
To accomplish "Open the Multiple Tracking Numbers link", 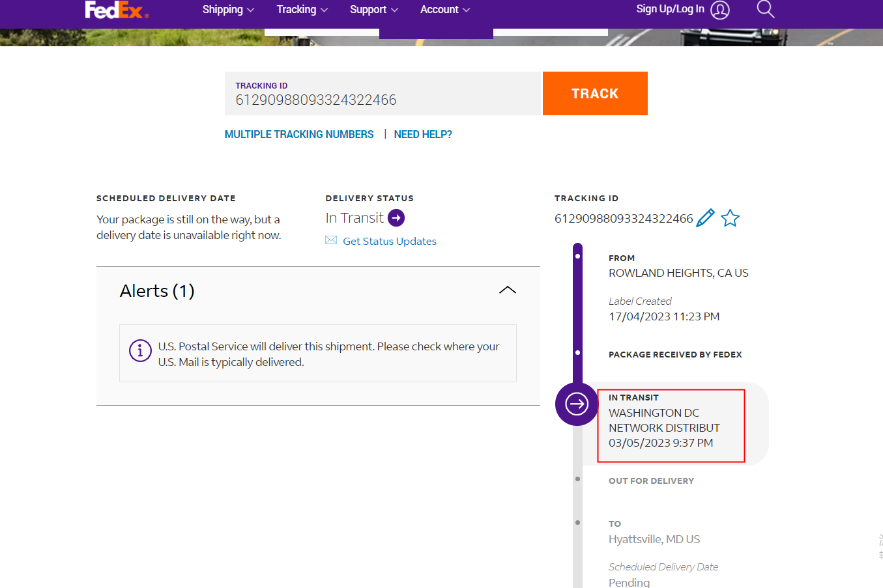I will [299, 134].
